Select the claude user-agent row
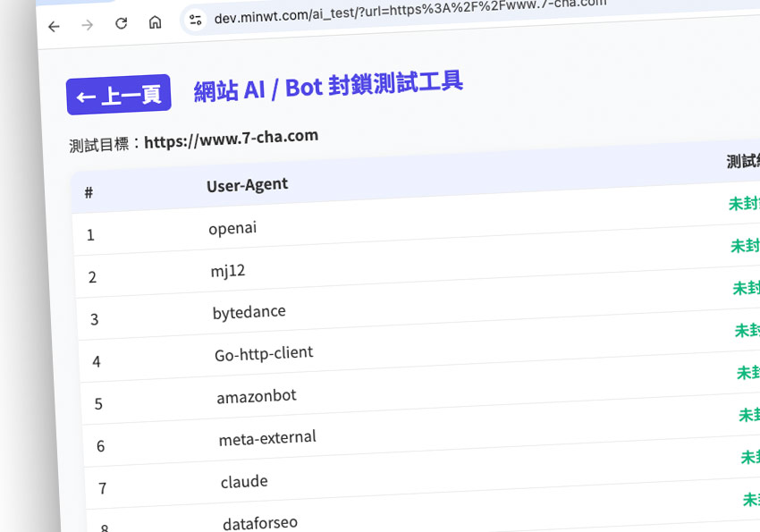760x532 pixels. click(x=244, y=481)
